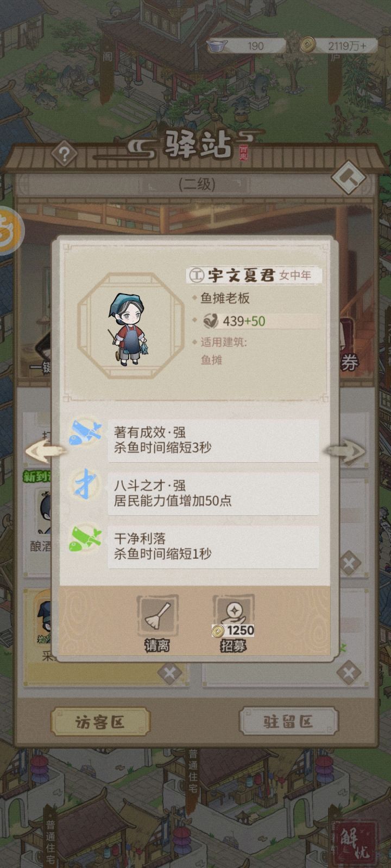391x868 pixels.
Task: Tap the 八斗之才 talent skill icon
Action: point(85,484)
